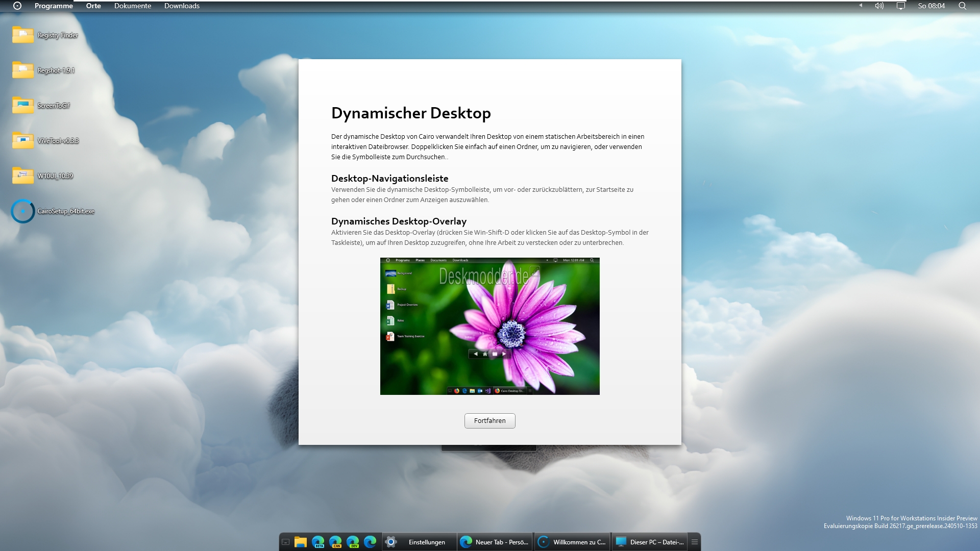
Task: Open the Programme menu
Action: tap(54, 6)
